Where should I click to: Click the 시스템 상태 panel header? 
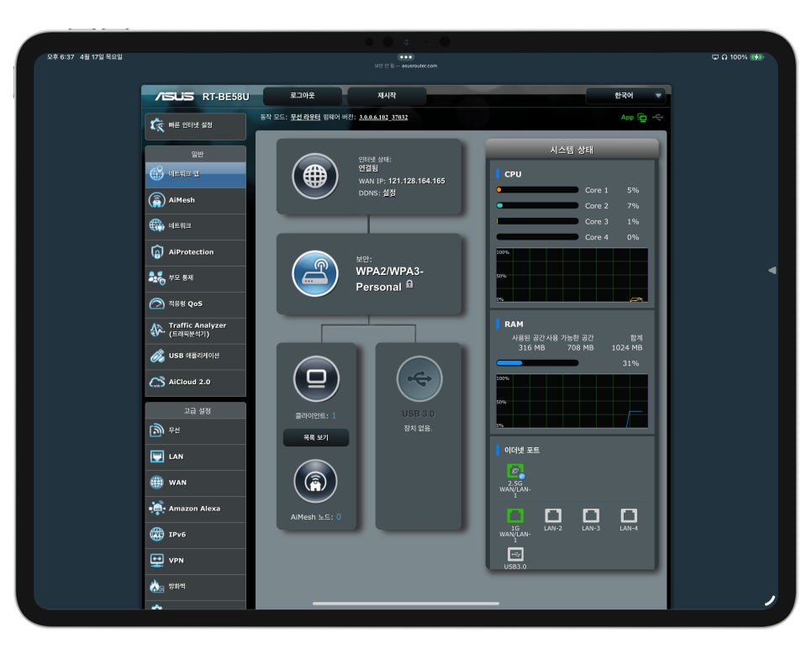(x=572, y=150)
